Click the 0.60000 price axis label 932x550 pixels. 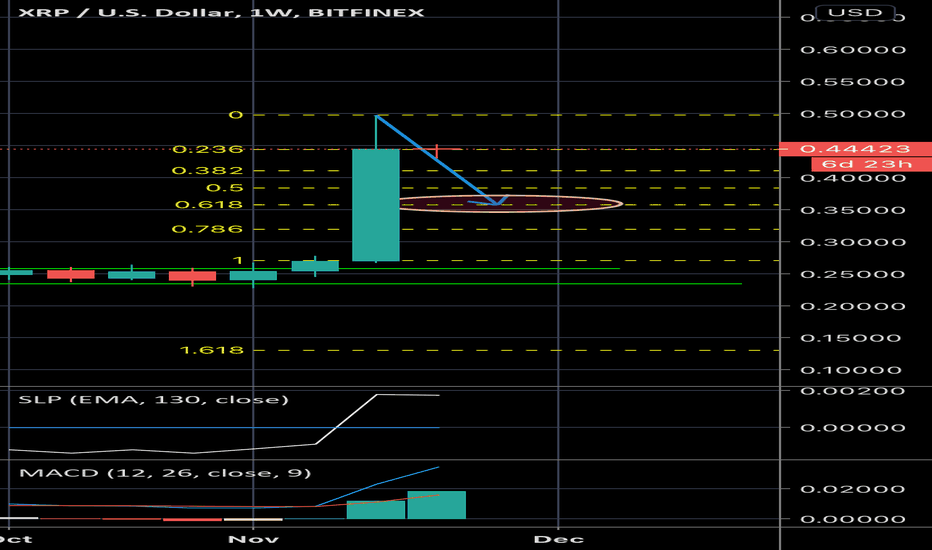point(853,49)
